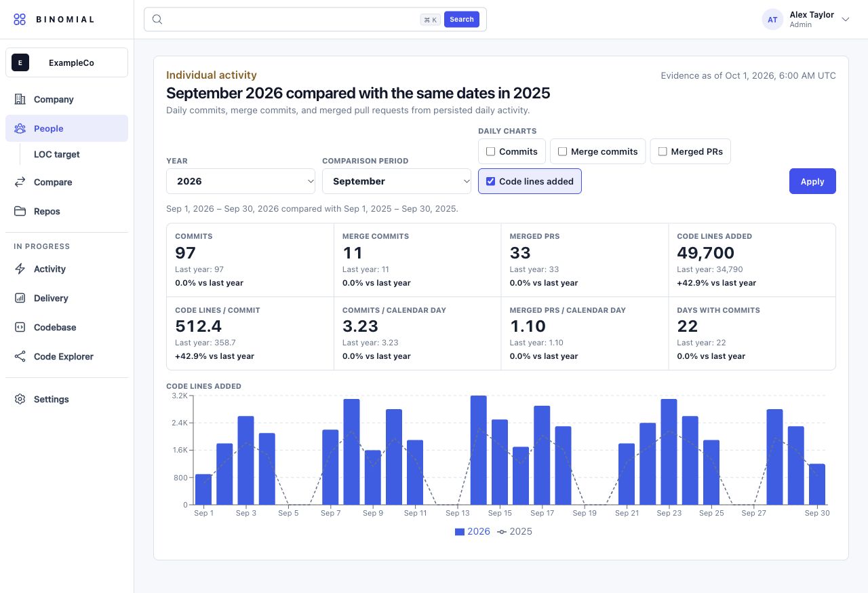Open LOC target sub-item

pos(57,154)
